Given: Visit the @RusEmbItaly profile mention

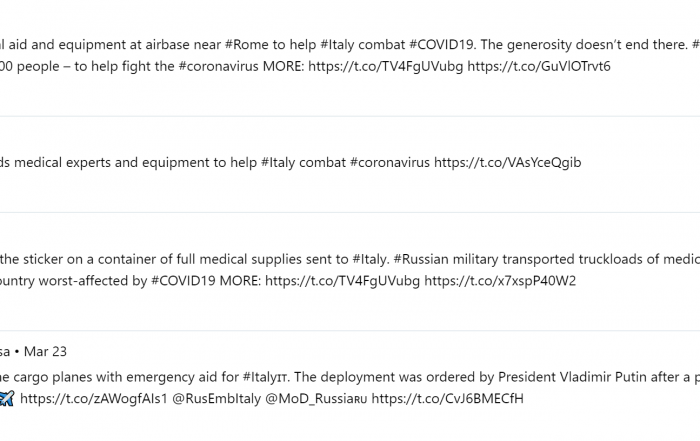Looking at the screenshot, I should tap(217, 399).
